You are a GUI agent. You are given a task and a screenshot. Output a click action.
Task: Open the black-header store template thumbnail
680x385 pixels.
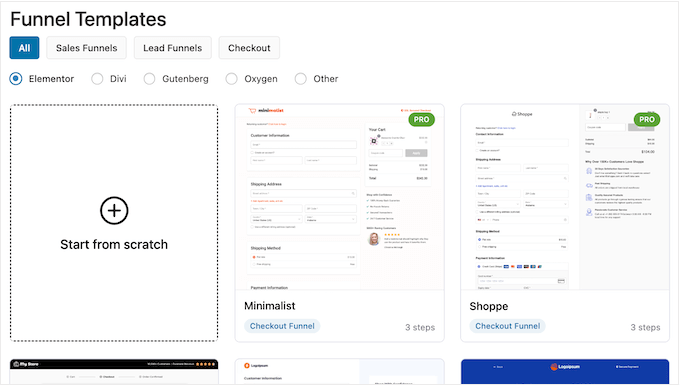tap(114, 372)
